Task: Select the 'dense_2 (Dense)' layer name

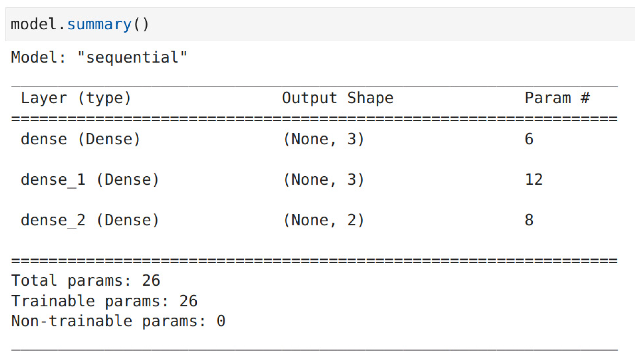Action: [x=90, y=220]
